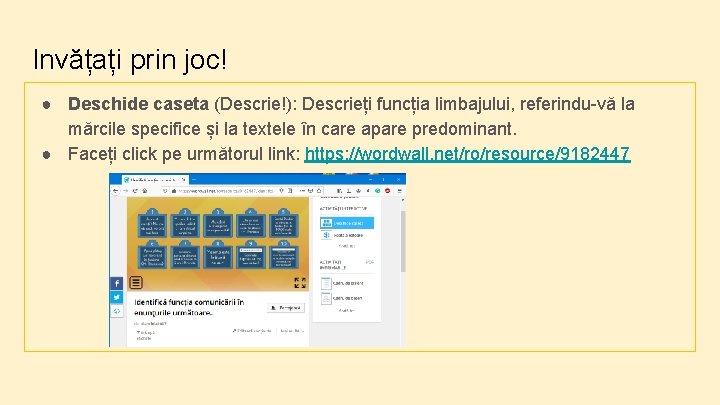Image resolution: width=720 pixels, height=405 pixels.
Task: Click the embed code icon below Twitter
Action: tap(117, 311)
